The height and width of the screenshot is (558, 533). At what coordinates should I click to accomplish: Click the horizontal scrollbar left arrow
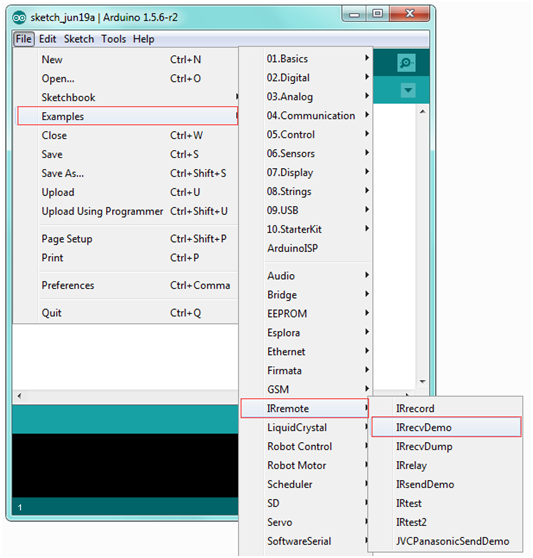pos(19,396)
